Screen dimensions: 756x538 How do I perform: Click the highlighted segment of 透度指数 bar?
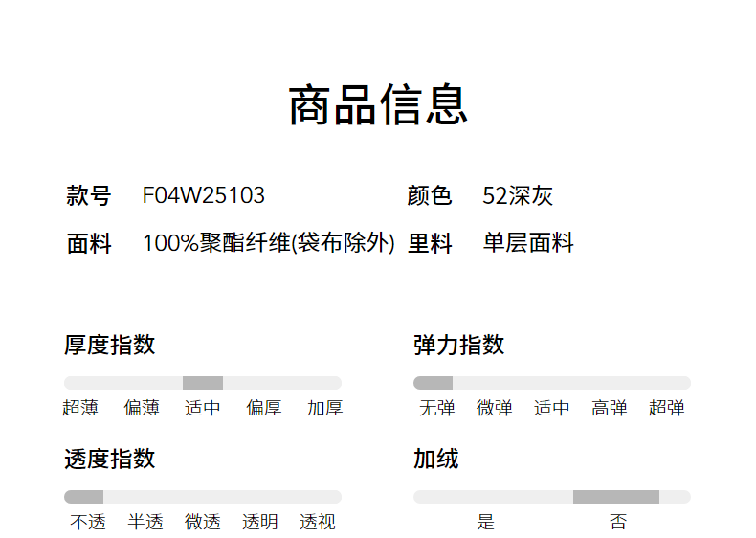(83, 497)
